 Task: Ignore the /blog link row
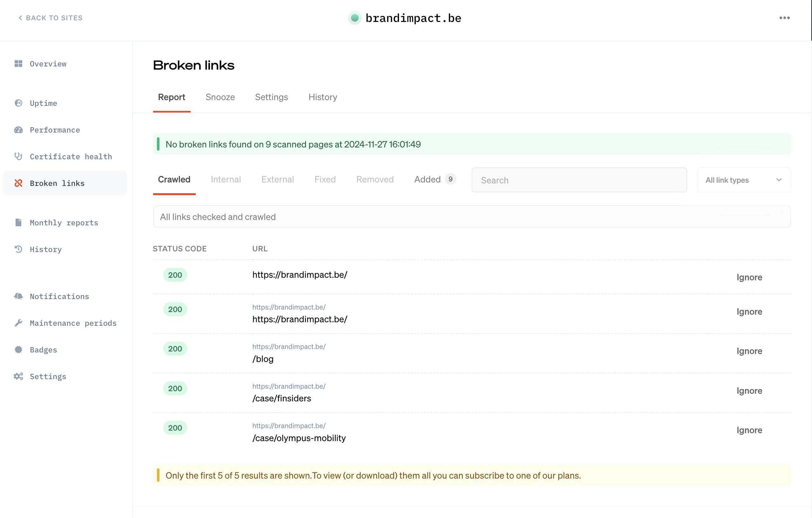749,351
